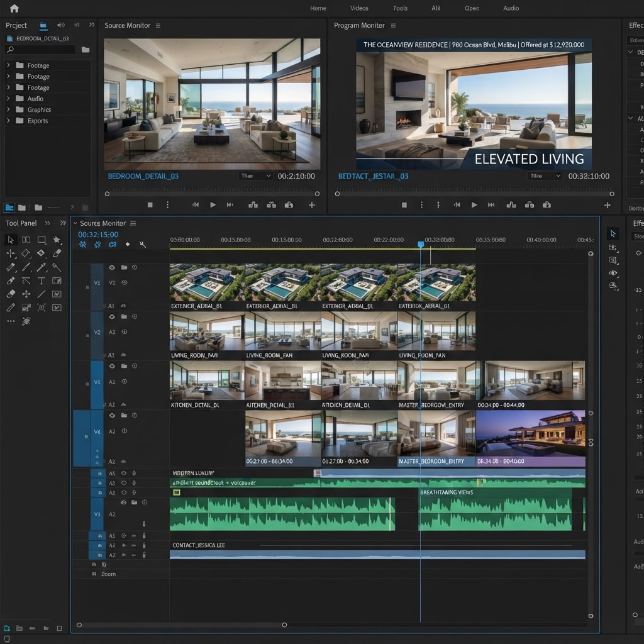Expand the Audio folder in Project panel
This screenshot has width=644, height=644.
click(8, 98)
